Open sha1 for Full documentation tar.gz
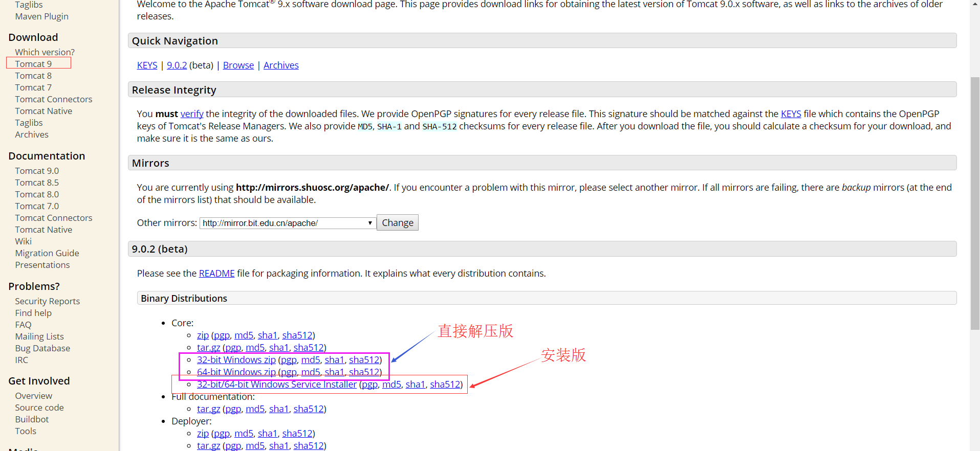The height and width of the screenshot is (451, 980). [x=279, y=409]
